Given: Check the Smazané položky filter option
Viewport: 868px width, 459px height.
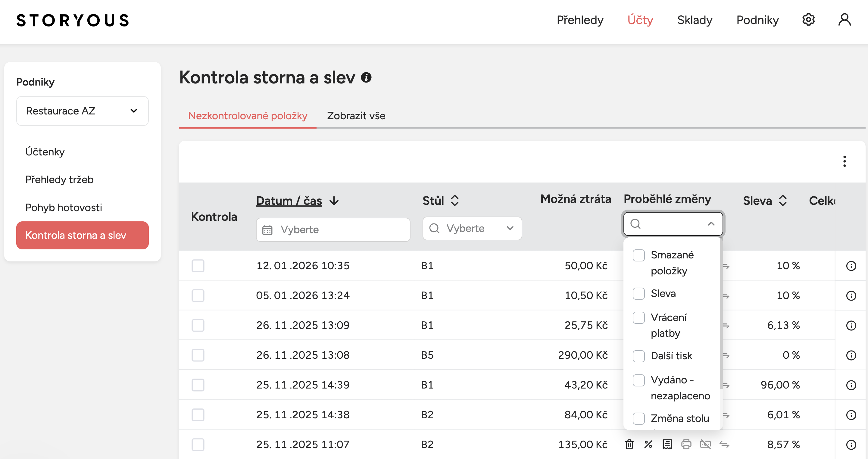Looking at the screenshot, I should coord(639,255).
